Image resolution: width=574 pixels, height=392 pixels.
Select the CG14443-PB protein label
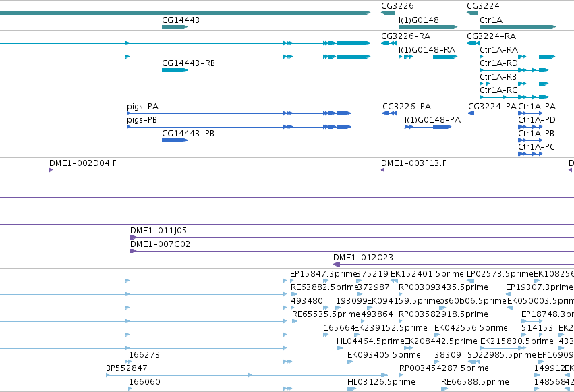tap(188, 134)
